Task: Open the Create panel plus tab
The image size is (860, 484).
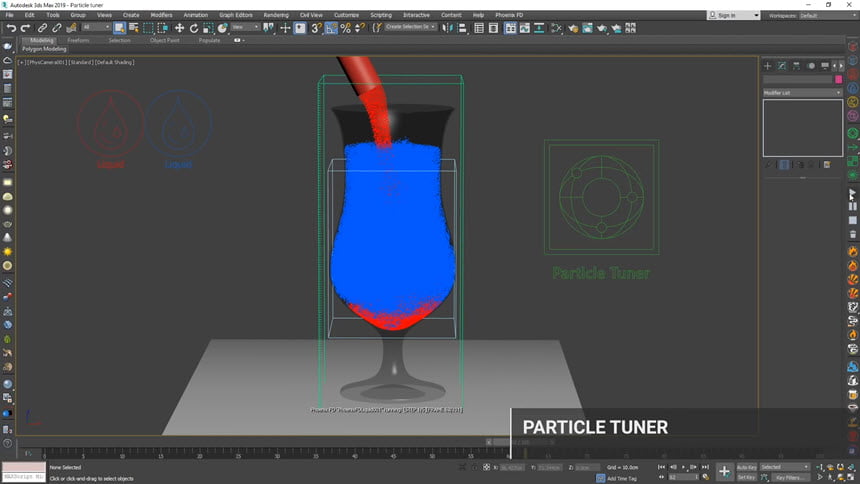Action: click(767, 66)
